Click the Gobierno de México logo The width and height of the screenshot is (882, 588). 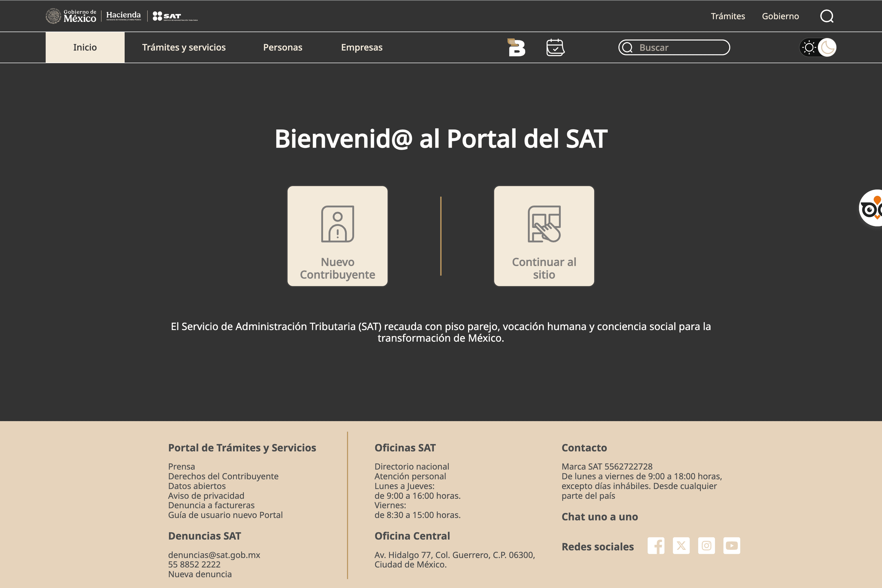pyautogui.click(x=71, y=16)
